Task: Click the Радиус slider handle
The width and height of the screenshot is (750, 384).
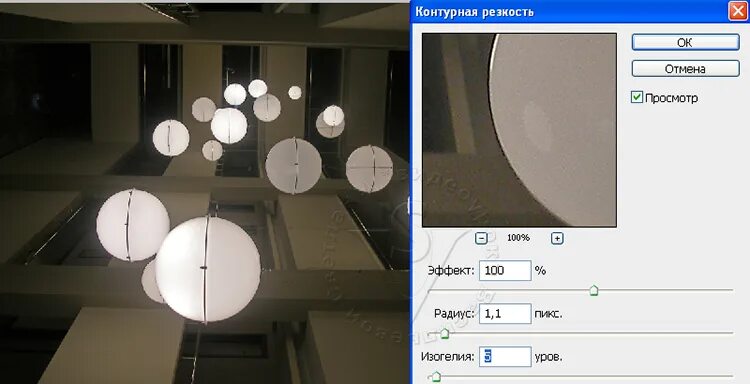Action: click(x=444, y=333)
